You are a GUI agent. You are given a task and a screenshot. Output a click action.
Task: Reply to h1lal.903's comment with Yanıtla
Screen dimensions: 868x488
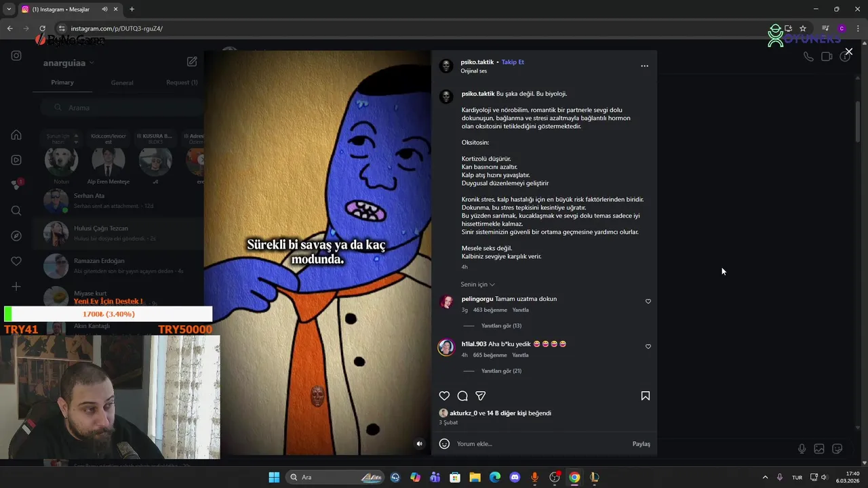(520, 355)
